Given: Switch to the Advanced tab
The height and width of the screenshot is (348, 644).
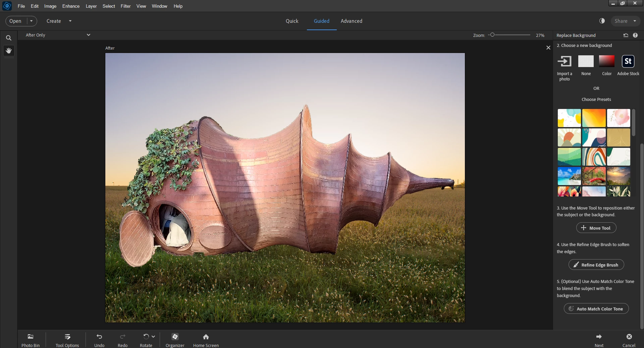Looking at the screenshot, I should pos(351,21).
